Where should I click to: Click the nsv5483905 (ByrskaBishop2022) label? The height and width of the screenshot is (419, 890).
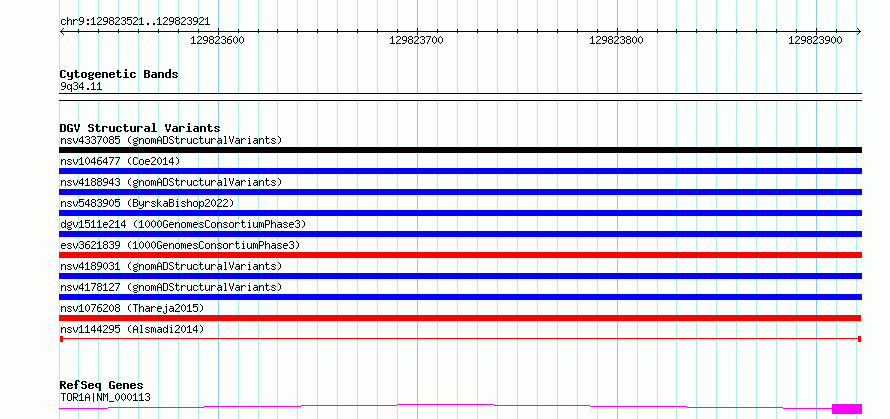[x=146, y=203]
